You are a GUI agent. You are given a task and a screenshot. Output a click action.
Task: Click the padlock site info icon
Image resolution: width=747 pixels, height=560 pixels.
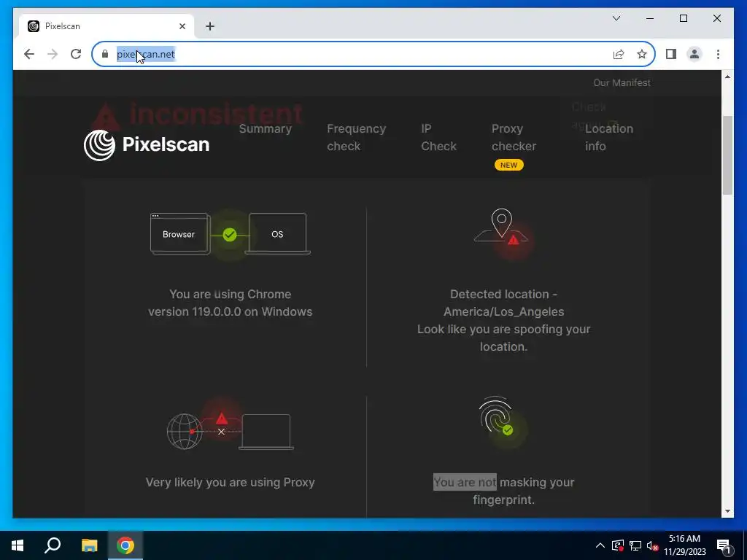[105, 54]
